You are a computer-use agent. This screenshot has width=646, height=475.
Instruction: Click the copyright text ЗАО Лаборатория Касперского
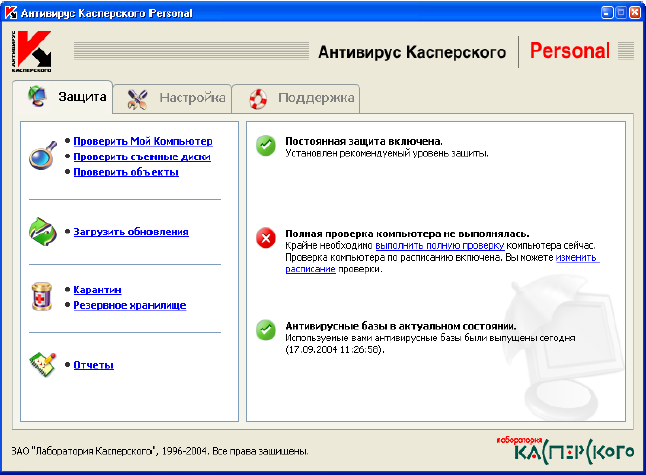tap(160, 451)
